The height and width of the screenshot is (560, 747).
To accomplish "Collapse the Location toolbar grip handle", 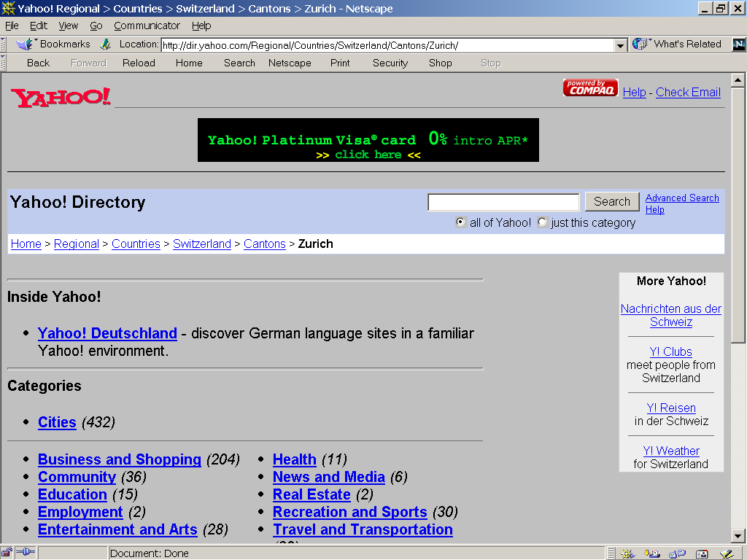I will click(3, 44).
